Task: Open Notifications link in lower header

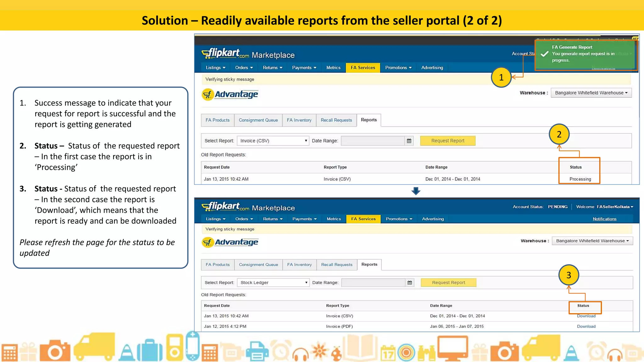Action: pyautogui.click(x=604, y=219)
